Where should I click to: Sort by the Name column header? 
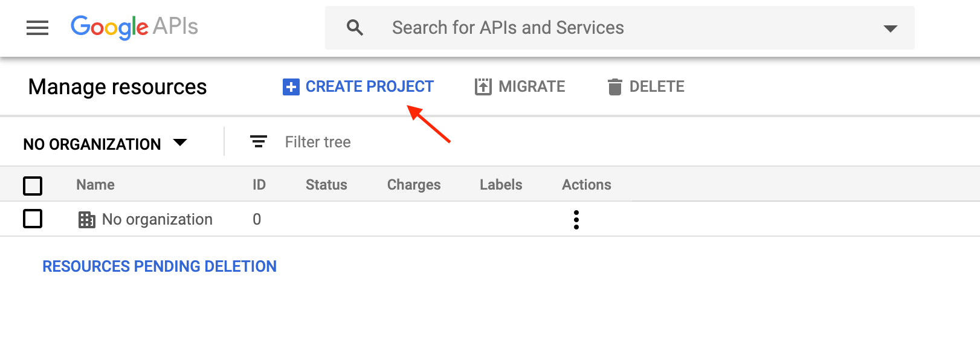95,185
